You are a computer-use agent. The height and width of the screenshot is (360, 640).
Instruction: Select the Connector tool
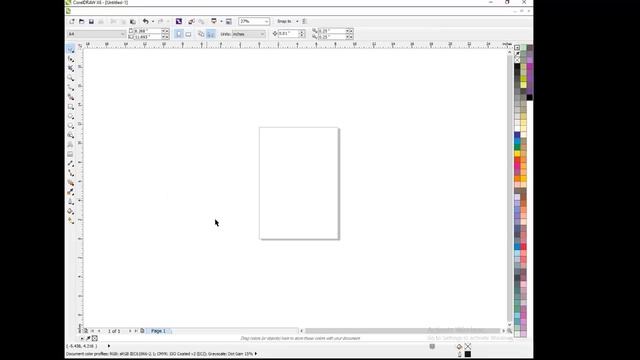[x=71, y=173]
